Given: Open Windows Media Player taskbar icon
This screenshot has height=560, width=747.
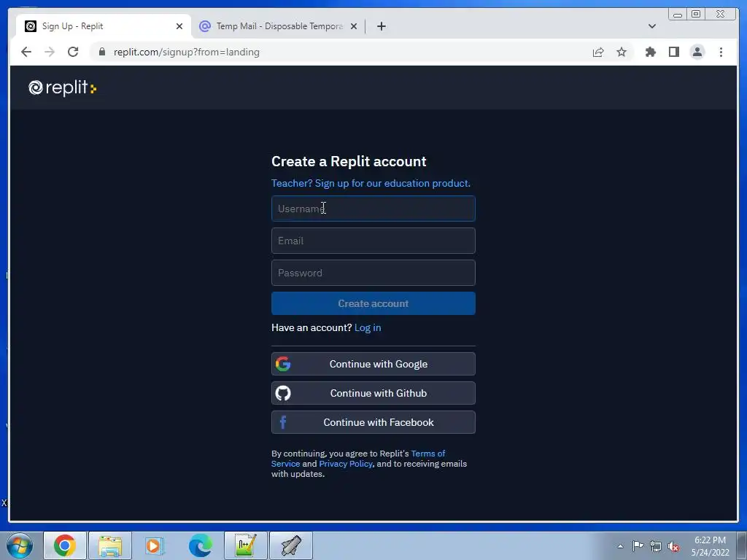Looking at the screenshot, I should (x=155, y=545).
